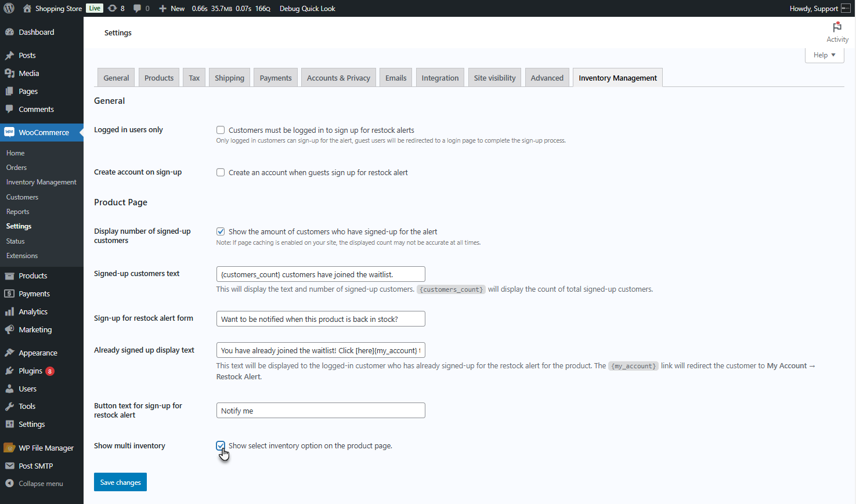Open the Accounts & Privacy tab
Image resolution: width=856 pixels, height=504 pixels.
(x=338, y=78)
